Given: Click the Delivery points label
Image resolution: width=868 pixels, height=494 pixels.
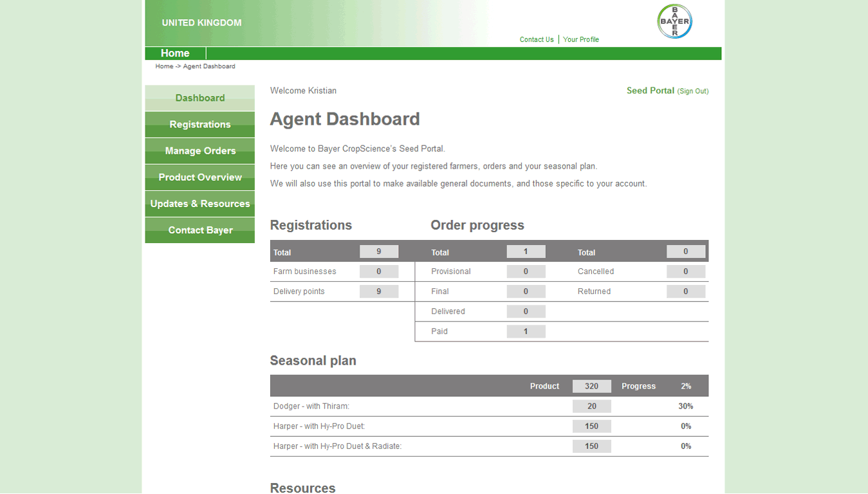Looking at the screenshot, I should point(299,291).
